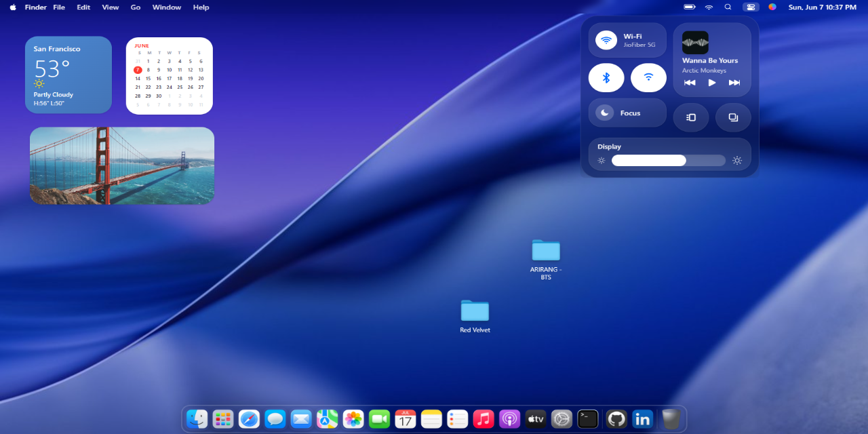Viewport: 868px width, 434px height.
Task: Click the dim sun icon on Display slider
Action: (x=601, y=161)
